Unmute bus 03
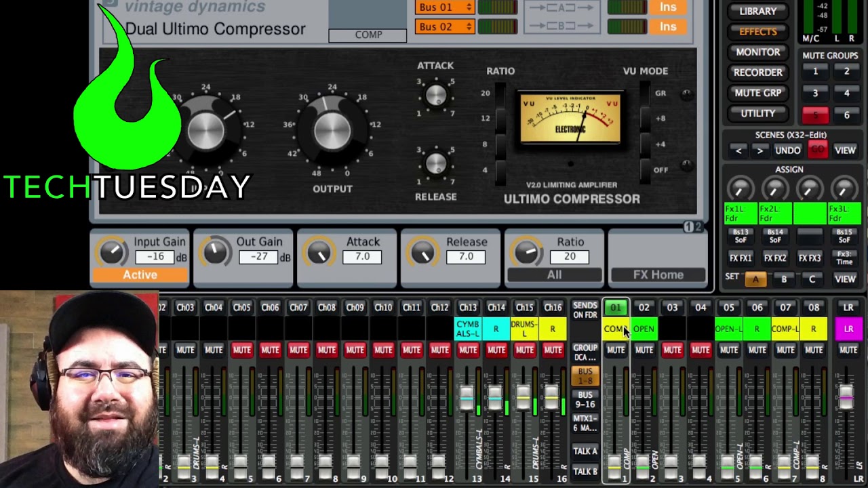 pyautogui.click(x=672, y=350)
